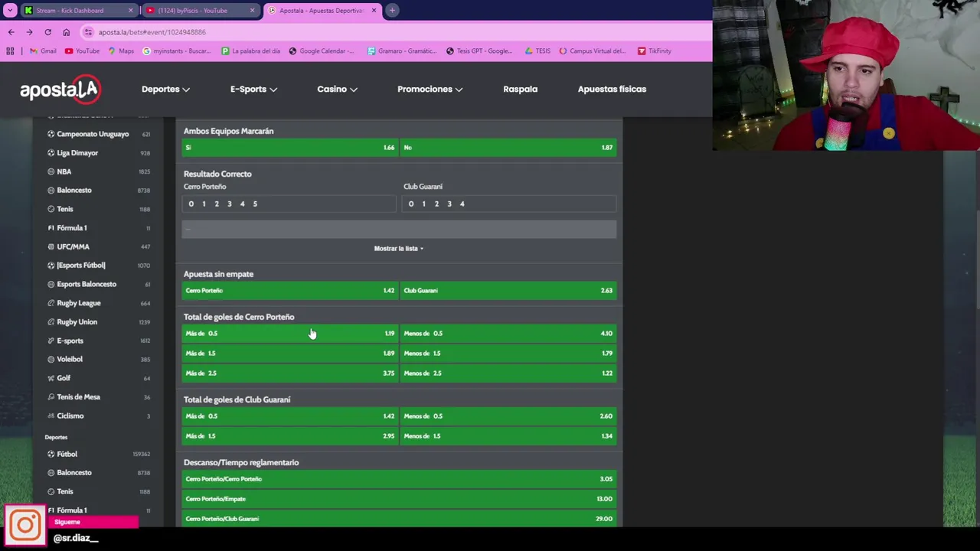This screenshot has width=980, height=551.
Task: Open the TikFinity bookmark
Action: point(654,51)
